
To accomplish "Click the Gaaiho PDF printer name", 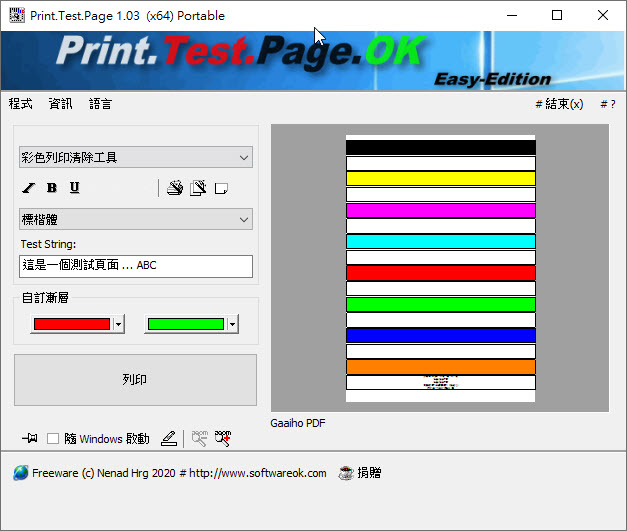I will [x=298, y=423].
